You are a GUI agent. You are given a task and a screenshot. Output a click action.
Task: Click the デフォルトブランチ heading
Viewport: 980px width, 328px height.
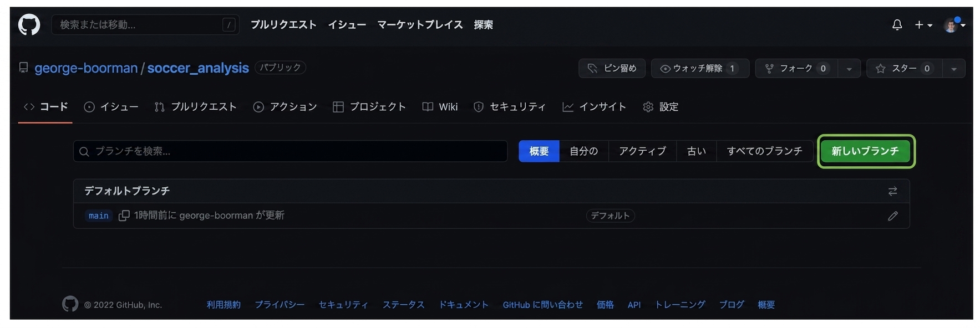click(x=127, y=191)
